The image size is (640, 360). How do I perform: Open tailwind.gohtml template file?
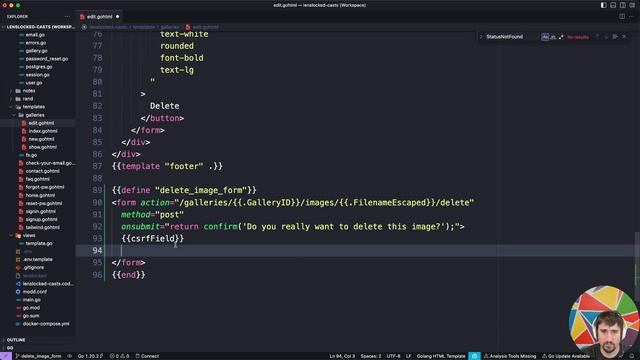point(42,227)
